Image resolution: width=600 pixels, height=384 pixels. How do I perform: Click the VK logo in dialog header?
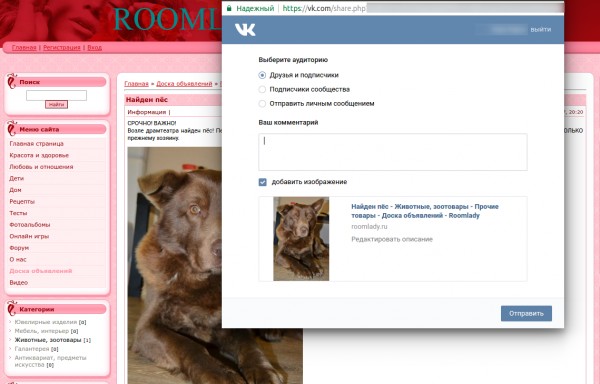[245, 29]
